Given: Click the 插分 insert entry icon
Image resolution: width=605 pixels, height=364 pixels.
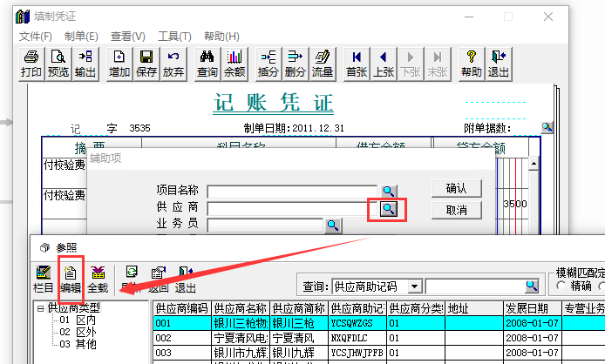Looking at the screenshot, I should [268, 63].
